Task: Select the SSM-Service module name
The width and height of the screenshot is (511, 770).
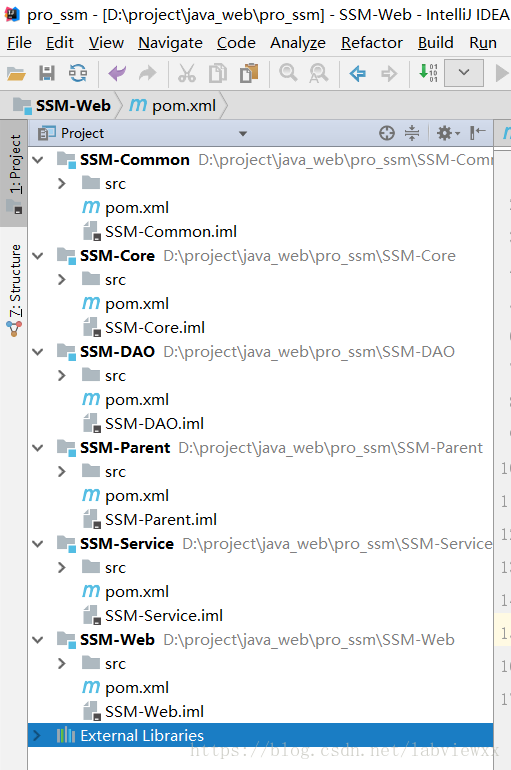Action: click(127, 544)
